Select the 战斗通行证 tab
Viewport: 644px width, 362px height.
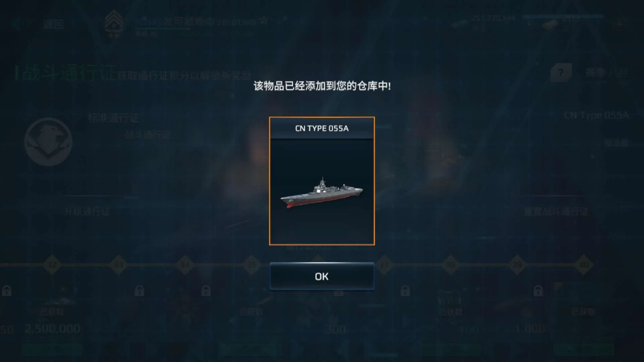(x=148, y=135)
